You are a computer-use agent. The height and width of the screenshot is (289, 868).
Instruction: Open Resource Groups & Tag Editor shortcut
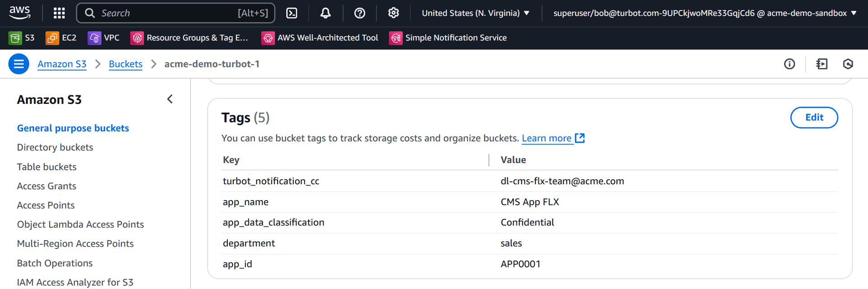coord(189,38)
